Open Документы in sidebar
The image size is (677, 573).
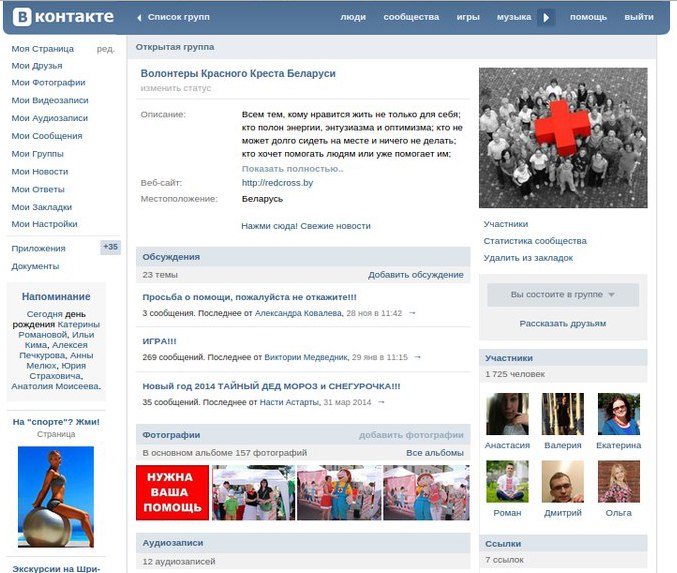(x=35, y=266)
